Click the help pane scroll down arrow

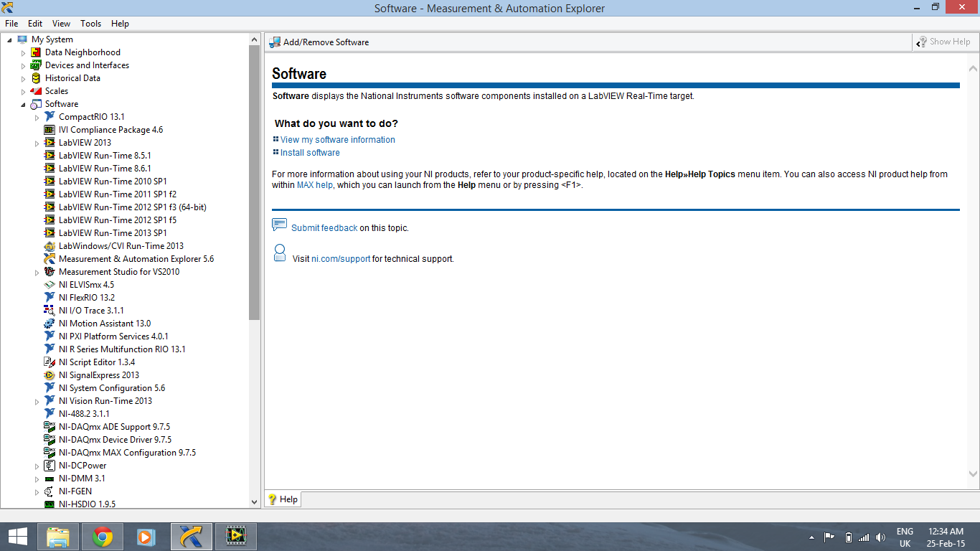(974, 474)
